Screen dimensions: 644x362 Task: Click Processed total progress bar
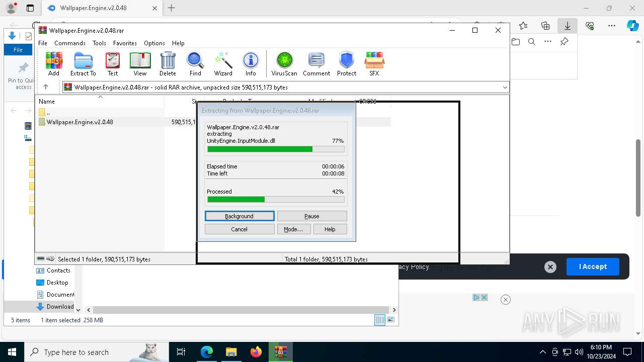click(276, 200)
